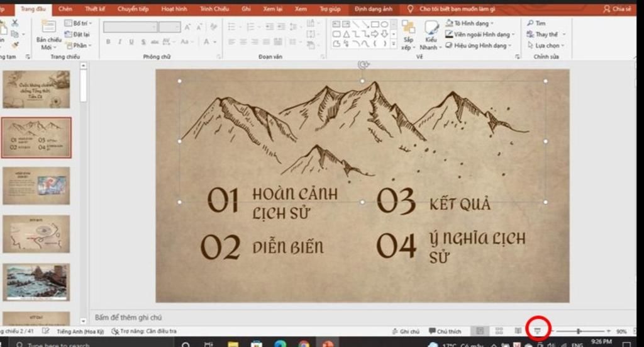Screen dimensions: 644x347
Task: Toggle Italic formatting
Action: tap(119, 42)
